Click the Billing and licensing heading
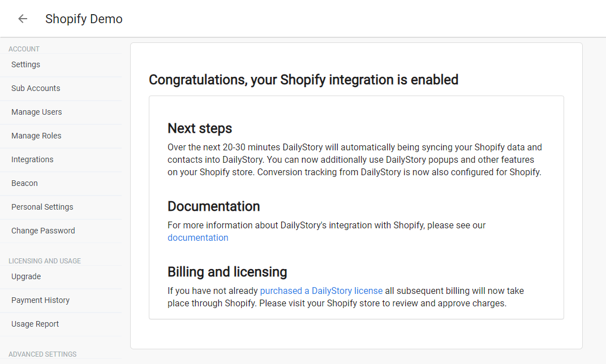 pos(227,272)
